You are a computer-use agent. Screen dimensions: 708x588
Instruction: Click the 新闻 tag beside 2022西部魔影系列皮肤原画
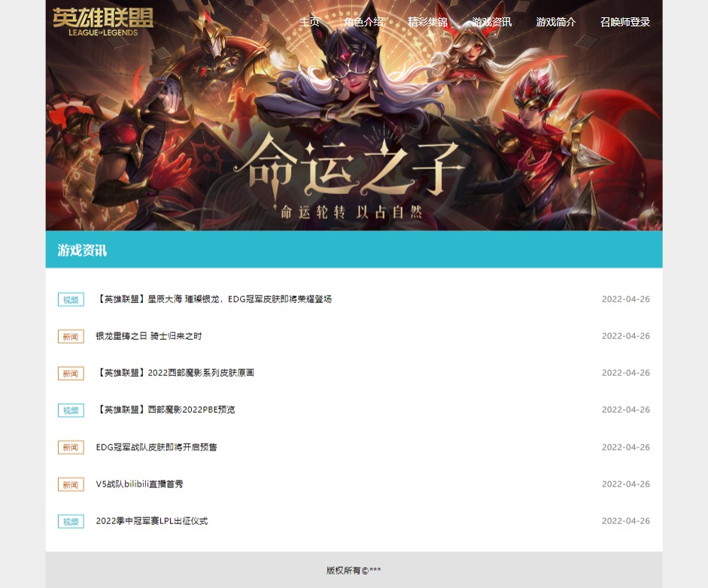[x=71, y=373]
